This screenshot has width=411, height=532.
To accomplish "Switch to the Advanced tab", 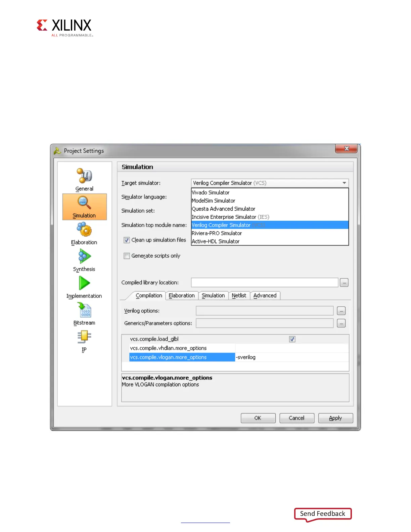I will click(x=265, y=296).
